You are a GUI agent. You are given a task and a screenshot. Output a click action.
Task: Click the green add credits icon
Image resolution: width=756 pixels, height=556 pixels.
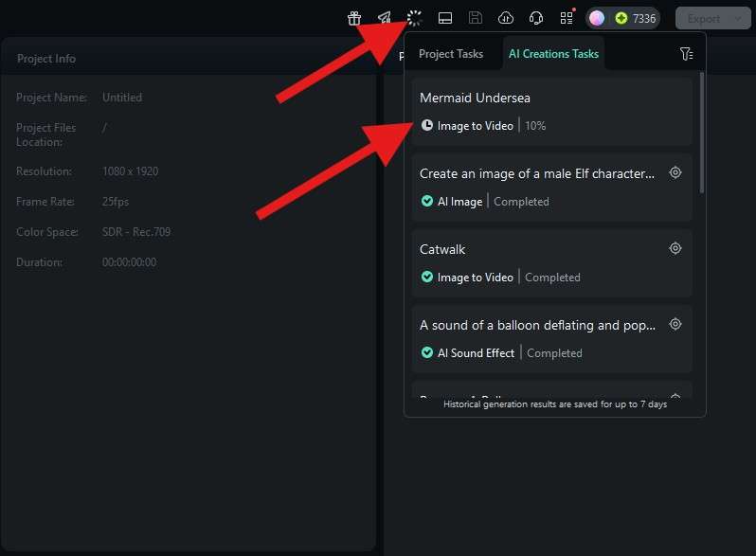click(x=621, y=18)
